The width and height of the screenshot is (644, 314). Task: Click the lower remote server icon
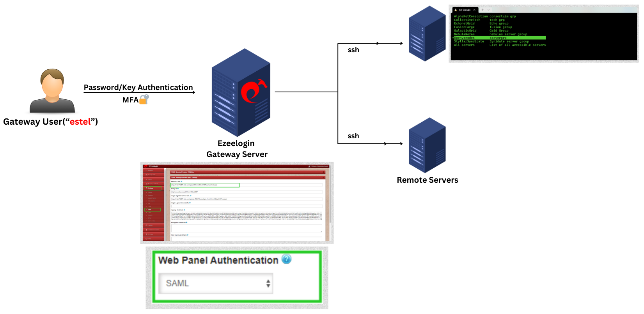tap(427, 145)
